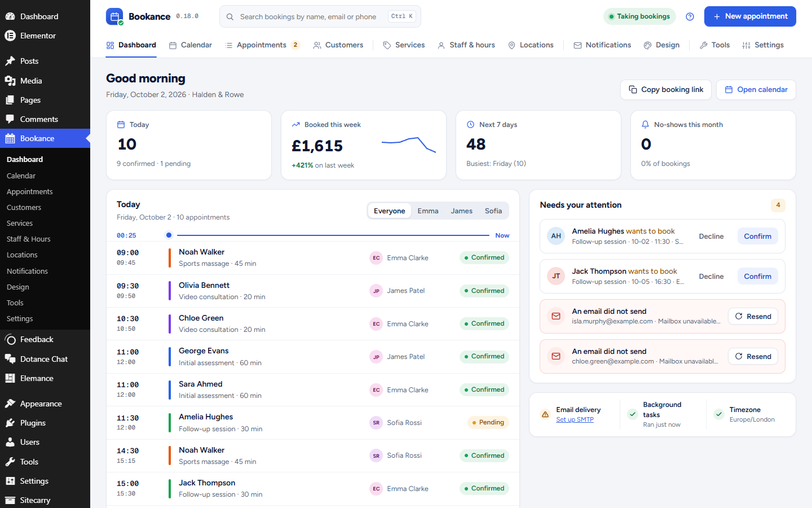Open George Evans 11:00 appointment row
The width and height of the screenshot is (812, 508).
313,357
